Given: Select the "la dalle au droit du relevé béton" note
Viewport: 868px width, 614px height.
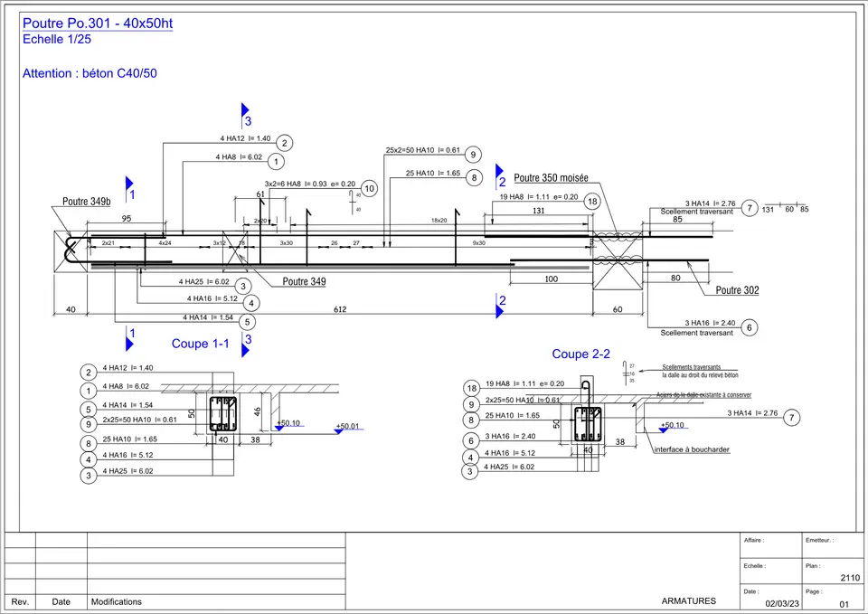Looking at the screenshot, I should click(x=700, y=375).
